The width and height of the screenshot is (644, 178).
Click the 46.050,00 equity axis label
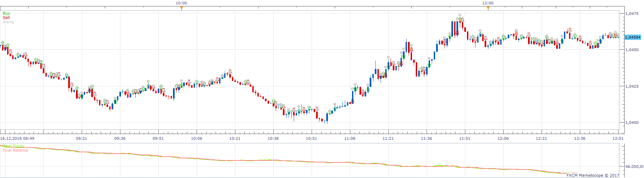coord(634,166)
